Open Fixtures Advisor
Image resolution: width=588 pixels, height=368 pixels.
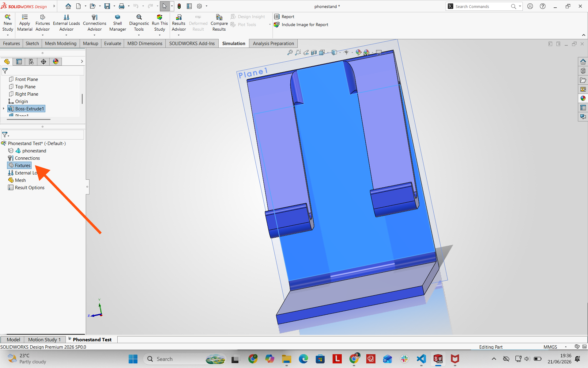tap(43, 23)
